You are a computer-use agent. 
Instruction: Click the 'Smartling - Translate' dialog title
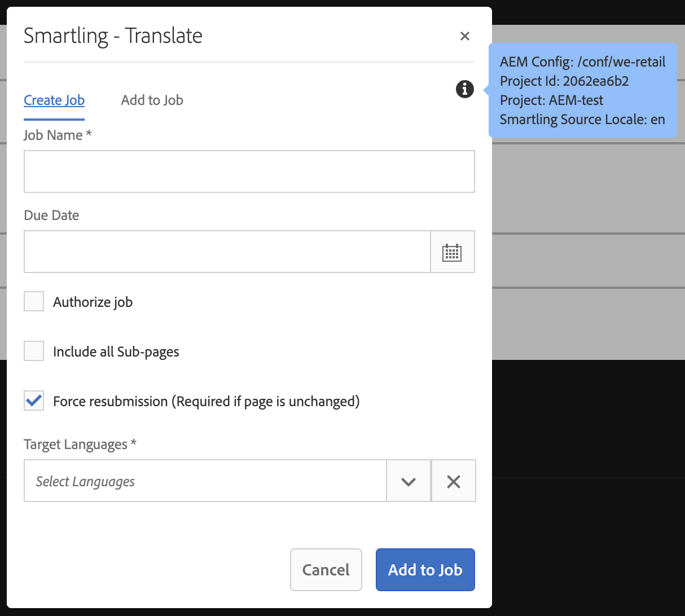click(113, 36)
